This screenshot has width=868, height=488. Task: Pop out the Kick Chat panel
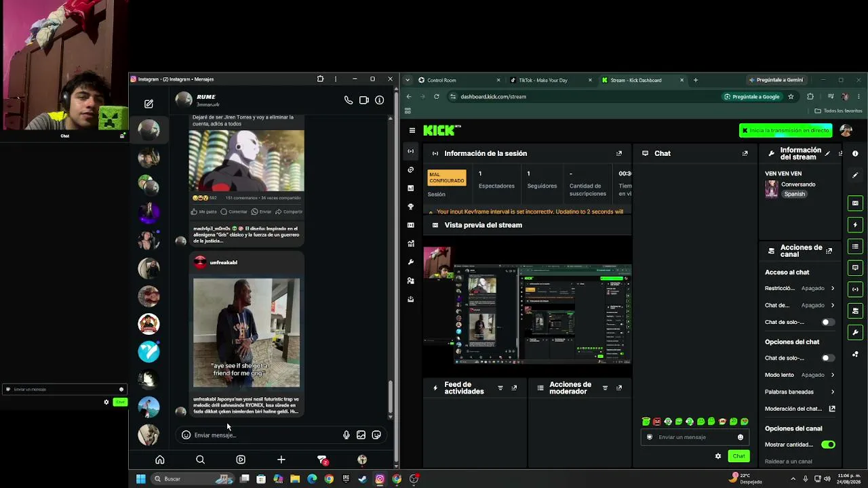pyautogui.click(x=745, y=154)
